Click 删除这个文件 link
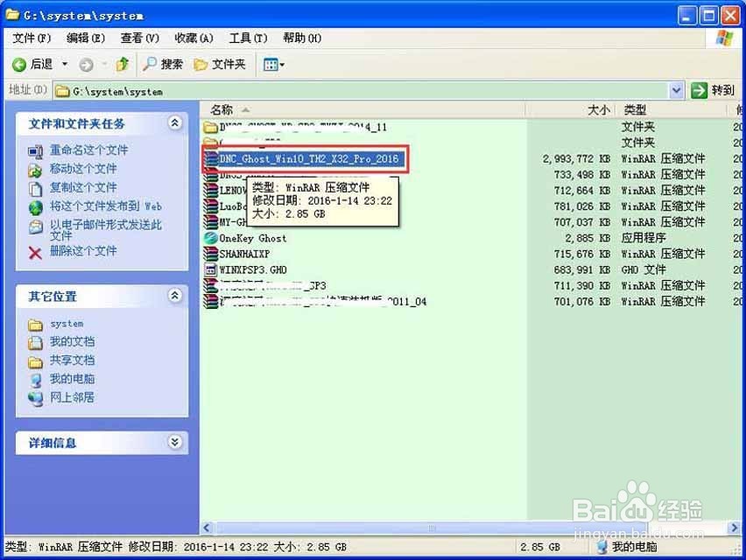Image resolution: width=746 pixels, height=560 pixels. pos(83,250)
